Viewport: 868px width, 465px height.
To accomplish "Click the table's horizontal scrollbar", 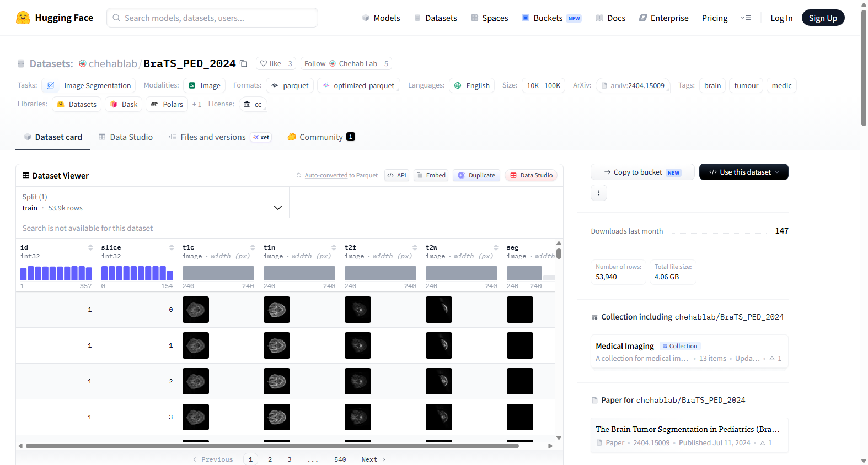I will (x=272, y=446).
